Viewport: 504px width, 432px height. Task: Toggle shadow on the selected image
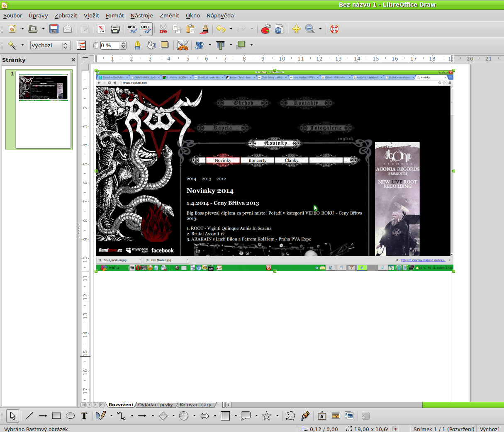165,45
